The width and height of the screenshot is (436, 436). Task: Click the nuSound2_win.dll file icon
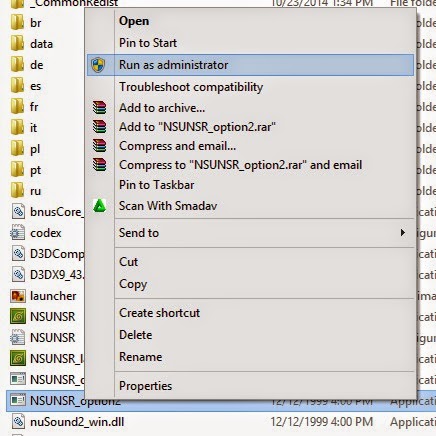click(x=18, y=422)
